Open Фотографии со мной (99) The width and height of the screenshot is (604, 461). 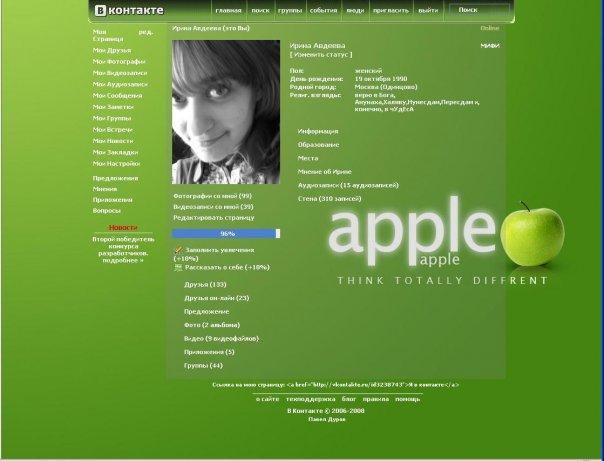(x=212, y=196)
